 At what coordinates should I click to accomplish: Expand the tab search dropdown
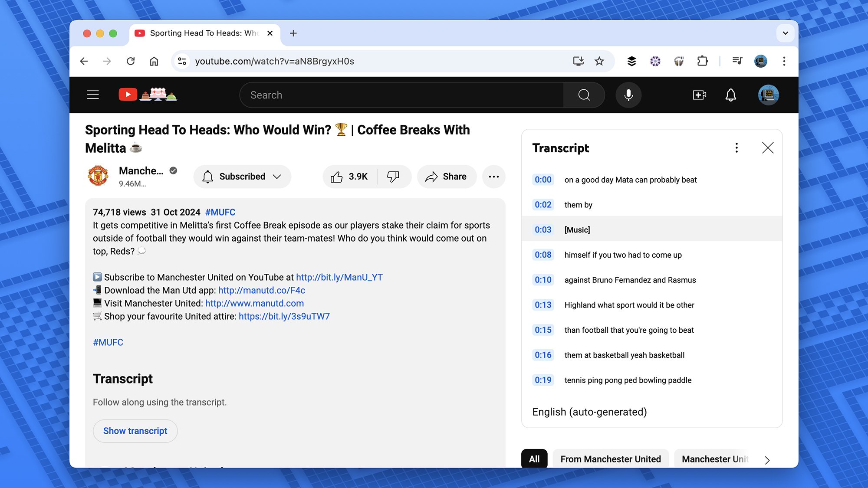tap(786, 33)
